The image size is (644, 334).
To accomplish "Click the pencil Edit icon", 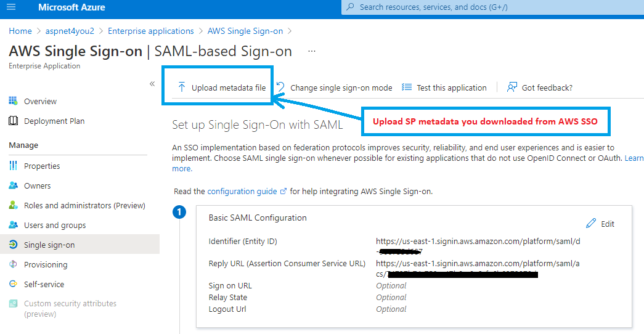I will 591,224.
